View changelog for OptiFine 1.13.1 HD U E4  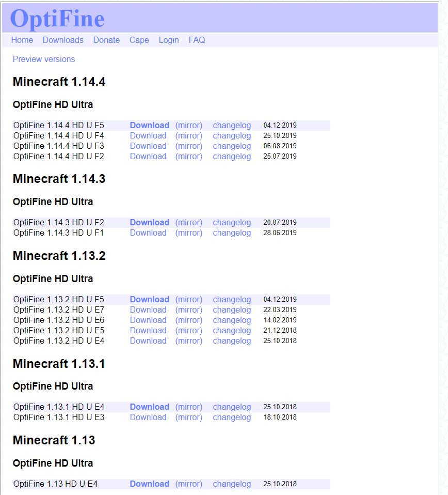(232, 407)
